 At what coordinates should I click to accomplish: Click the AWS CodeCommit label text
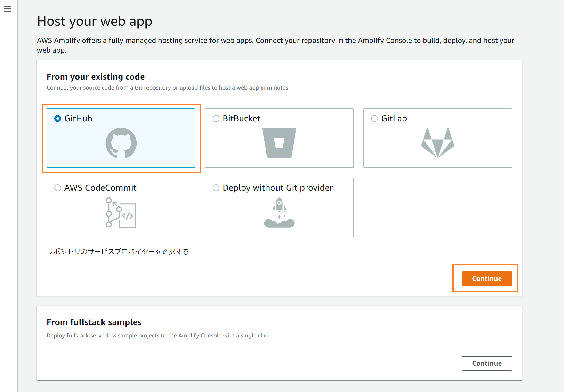[100, 188]
